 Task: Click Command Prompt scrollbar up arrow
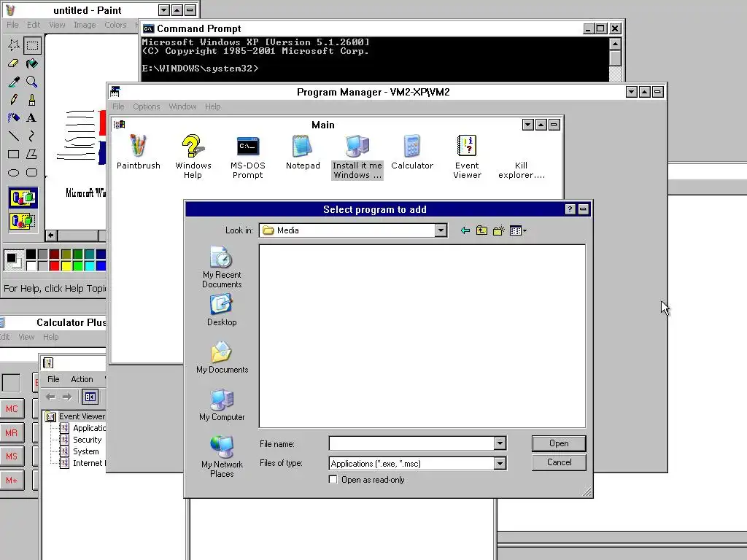pos(615,44)
